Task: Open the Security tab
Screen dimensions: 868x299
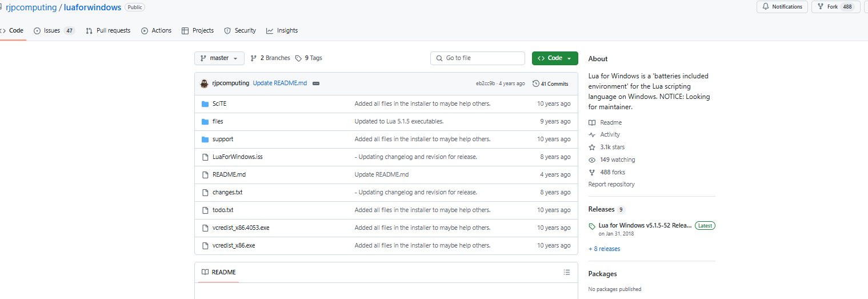Action: (240, 31)
